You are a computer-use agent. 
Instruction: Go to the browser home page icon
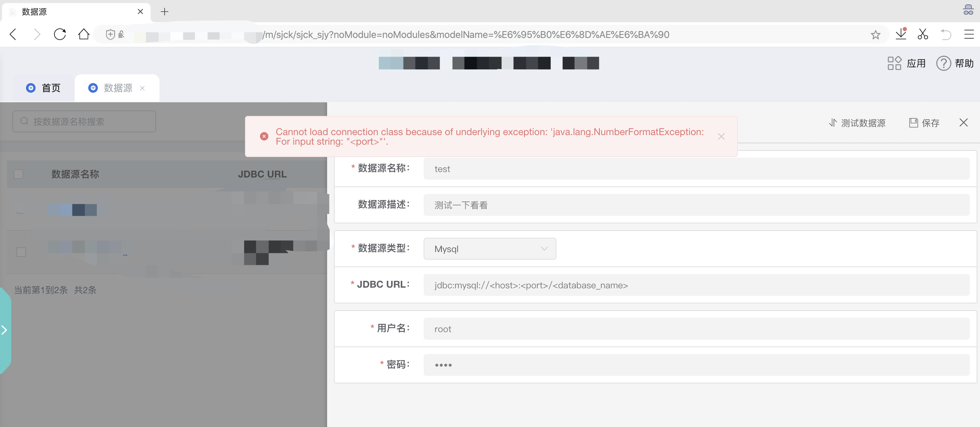tap(84, 34)
